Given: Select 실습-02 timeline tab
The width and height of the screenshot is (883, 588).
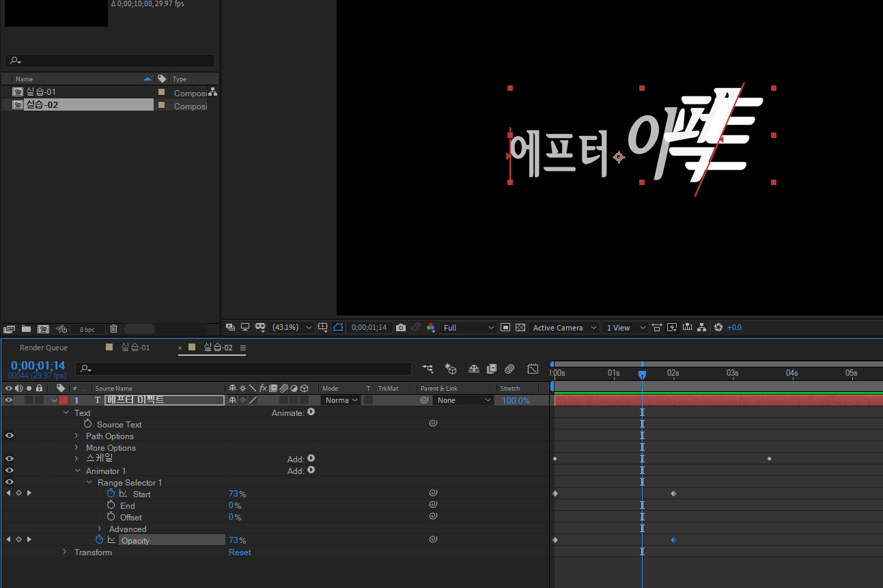Looking at the screenshot, I should (x=218, y=348).
